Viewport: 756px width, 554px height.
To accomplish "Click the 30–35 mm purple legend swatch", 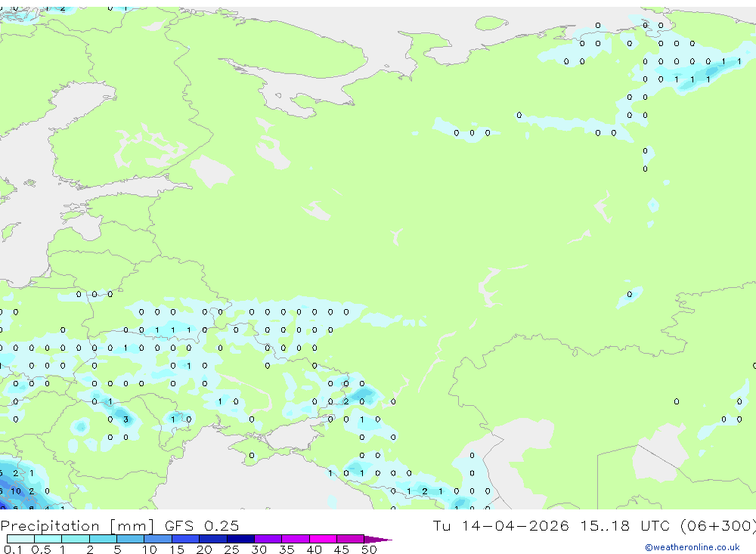I will 268,539.
